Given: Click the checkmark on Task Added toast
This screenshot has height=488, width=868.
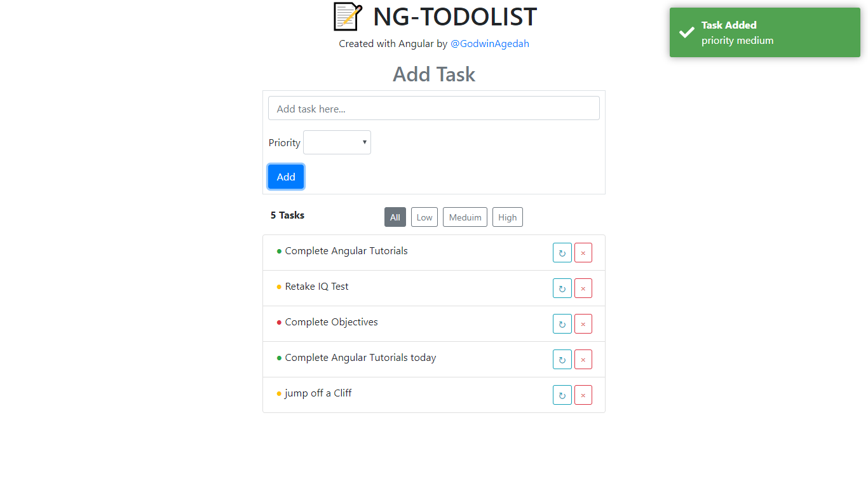Looking at the screenshot, I should pos(686,32).
